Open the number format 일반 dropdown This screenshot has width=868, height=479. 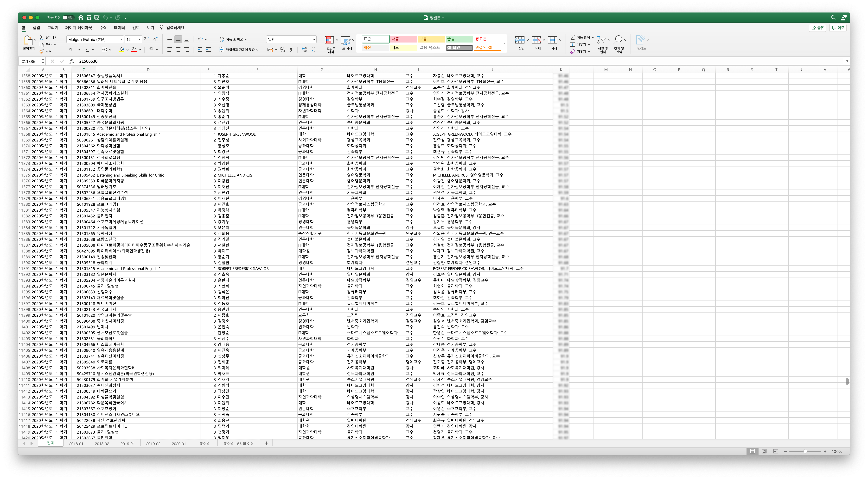tap(314, 40)
